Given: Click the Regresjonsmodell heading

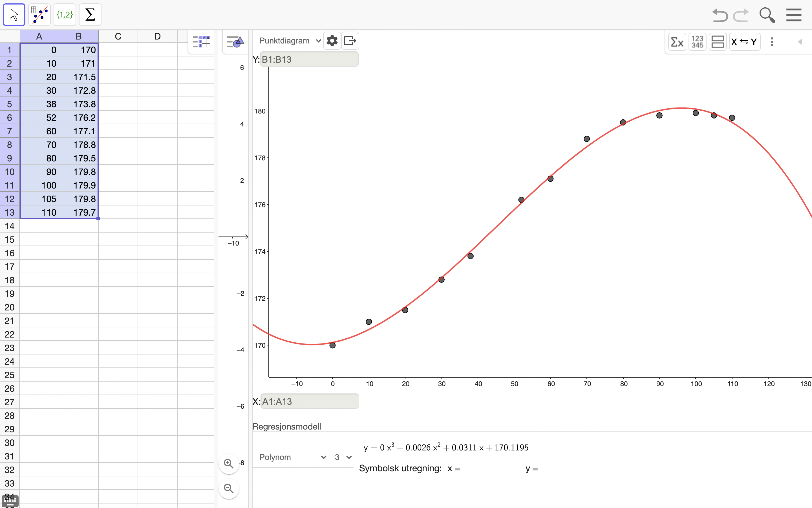Looking at the screenshot, I should [286, 426].
